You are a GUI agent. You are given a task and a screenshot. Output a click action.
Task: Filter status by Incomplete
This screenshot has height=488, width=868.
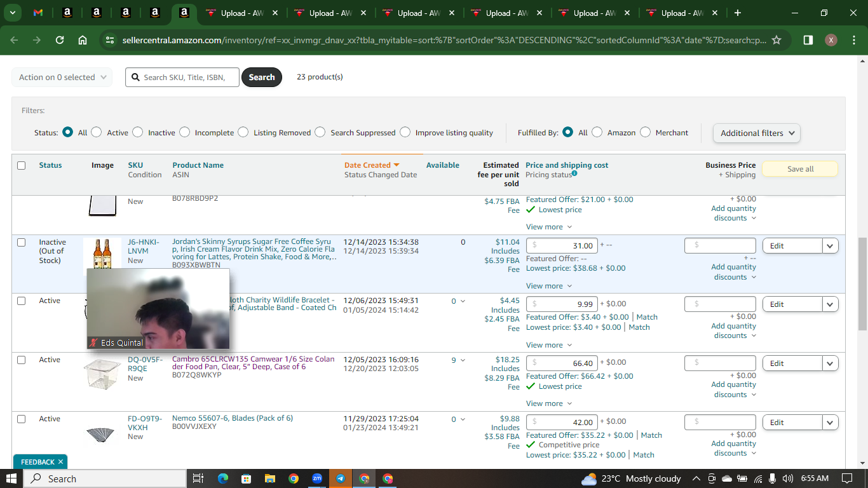[x=185, y=132]
